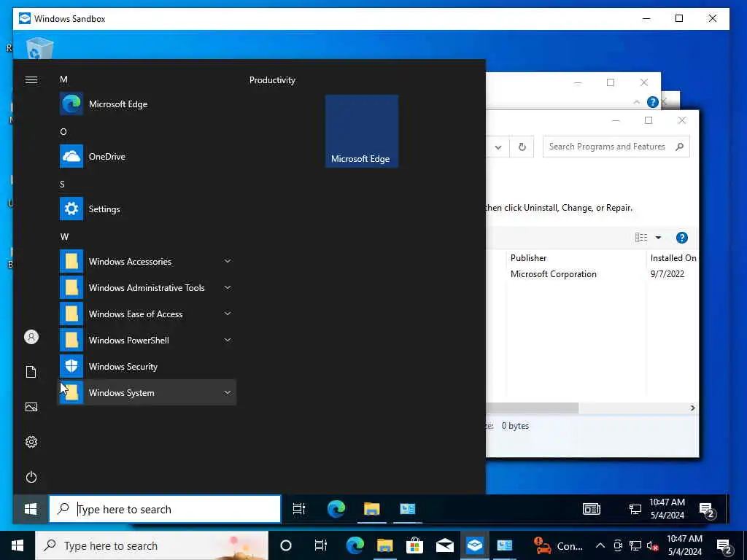Click the Search Programs and Features field
747x560 pixels.
pyautogui.click(x=616, y=147)
